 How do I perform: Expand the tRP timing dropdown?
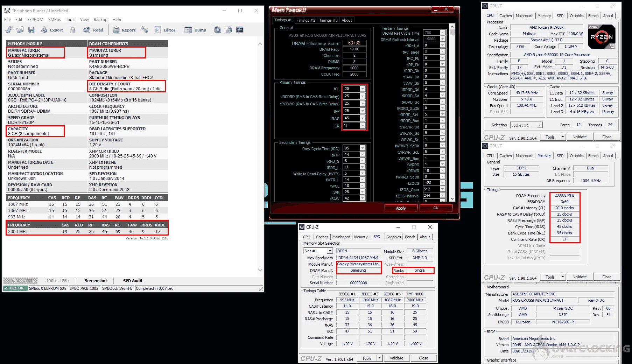tap(363, 111)
